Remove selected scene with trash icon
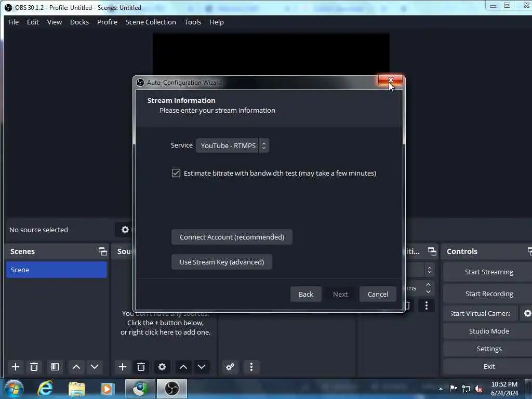The image size is (532, 399). tap(34, 367)
